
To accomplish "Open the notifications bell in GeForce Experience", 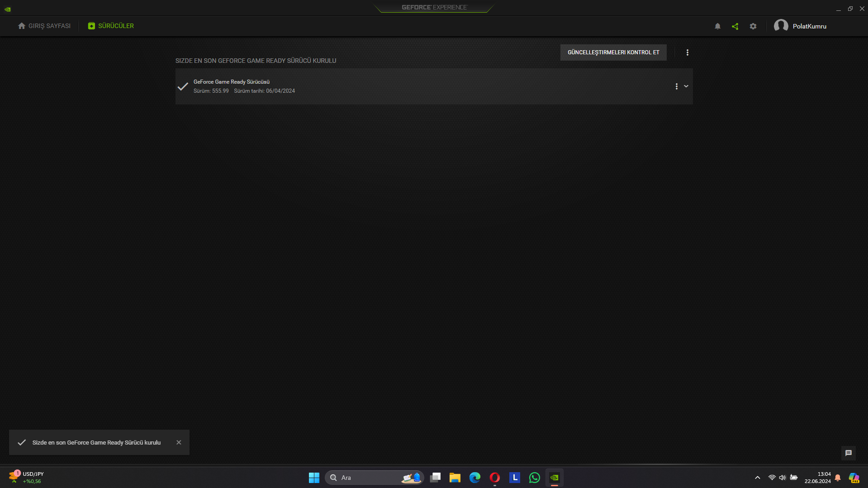I will [x=717, y=26].
